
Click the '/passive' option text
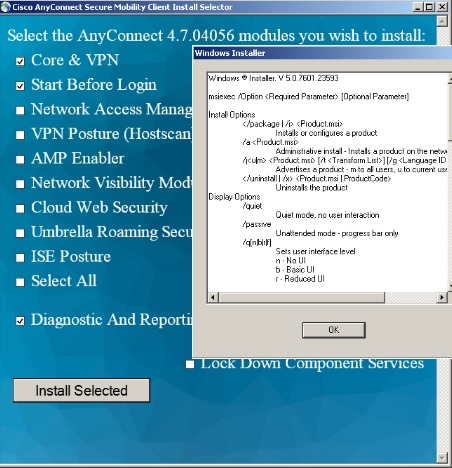pyautogui.click(x=257, y=224)
